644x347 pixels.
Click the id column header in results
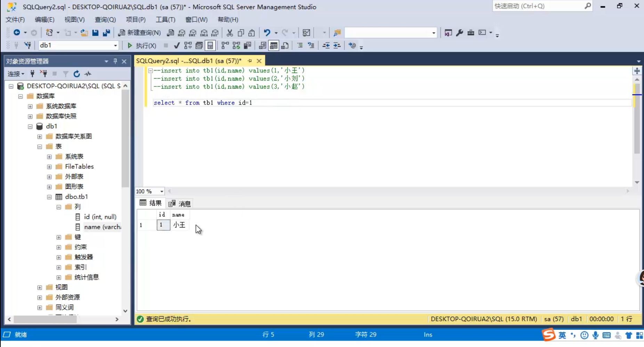[x=162, y=215]
